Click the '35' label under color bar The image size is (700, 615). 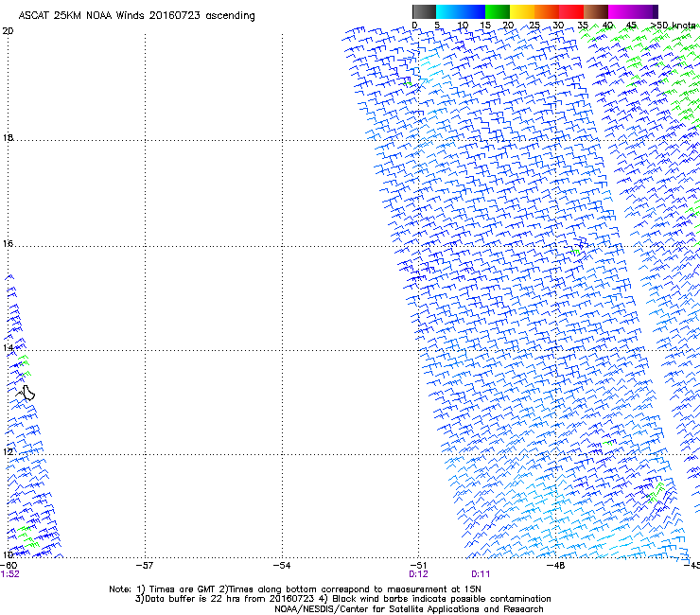(x=583, y=26)
